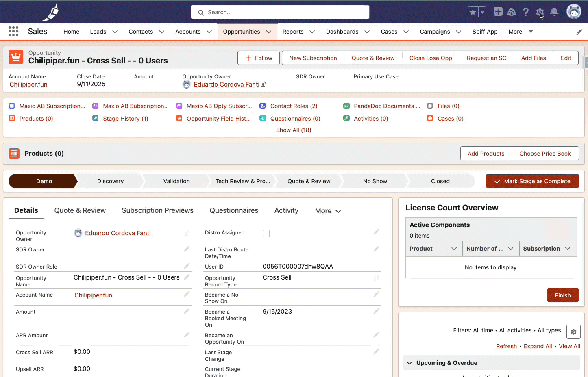Open the Notifications bell icon
Image resolution: width=588 pixels, height=377 pixels.
pyautogui.click(x=554, y=12)
